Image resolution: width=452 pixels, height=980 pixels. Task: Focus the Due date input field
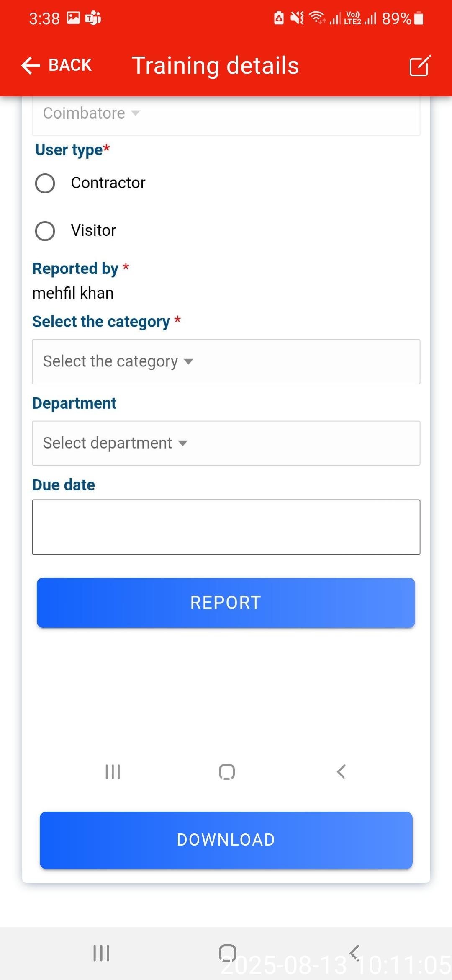pos(226,527)
